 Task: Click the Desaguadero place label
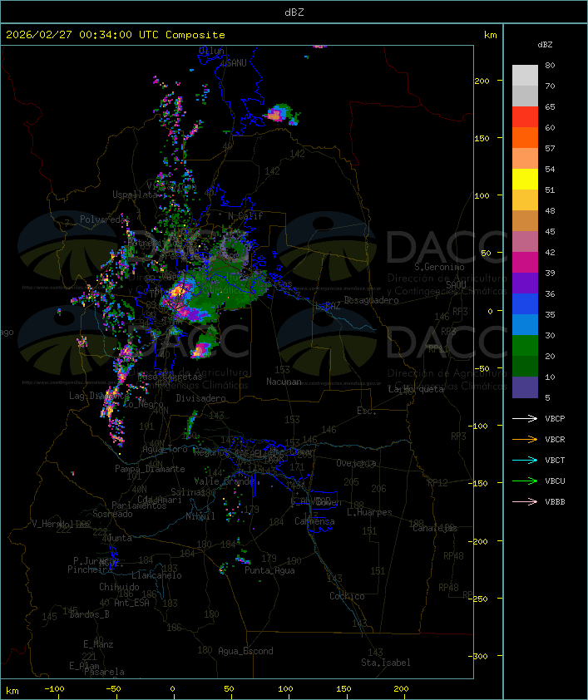tap(371, 300)
